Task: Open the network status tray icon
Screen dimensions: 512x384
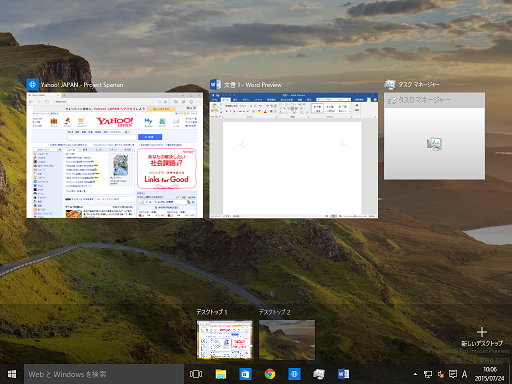Action: 428,374
